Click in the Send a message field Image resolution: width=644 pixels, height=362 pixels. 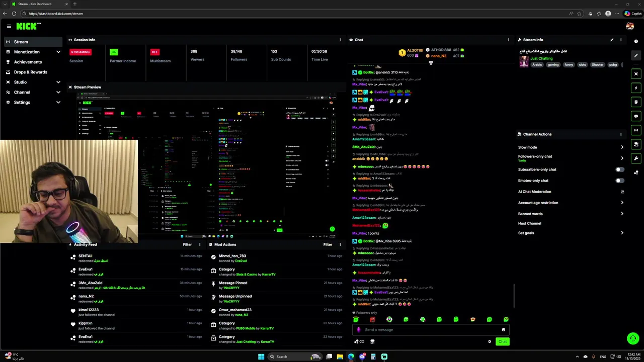[431, 330]
